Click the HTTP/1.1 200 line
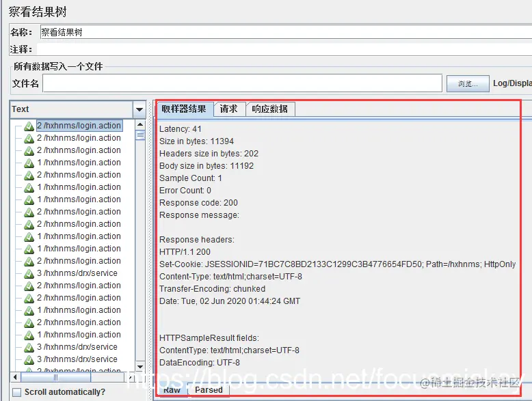This screenshot has width=532, height=401. pyautogui.click(x=185, y=252)
